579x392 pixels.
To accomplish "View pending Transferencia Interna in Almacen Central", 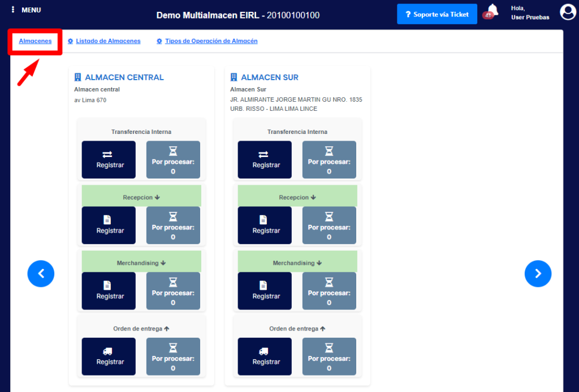I will 173,160.
